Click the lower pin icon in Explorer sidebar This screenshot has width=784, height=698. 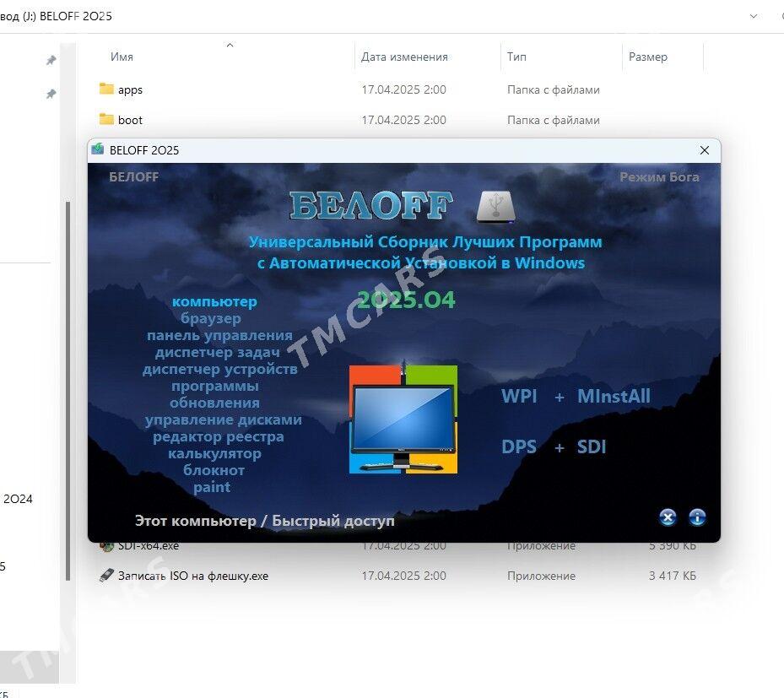(x=51, y=94)
